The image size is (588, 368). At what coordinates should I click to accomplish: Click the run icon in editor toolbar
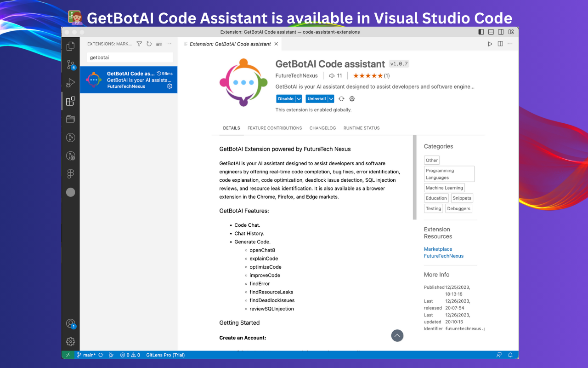(490, 44)
